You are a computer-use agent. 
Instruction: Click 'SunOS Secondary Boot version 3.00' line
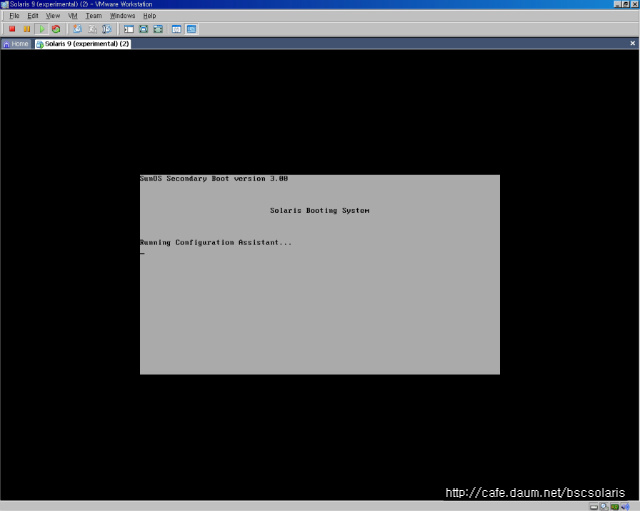pyautogui.click(x=214, y=179)
